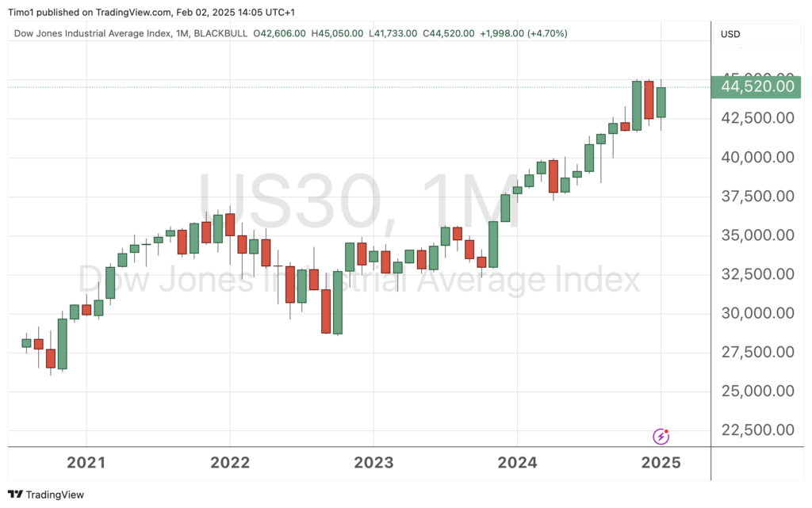Image resolution: width=812 pixels, height=508 pixels.
Task: Click the chart title 'Dow Jones Industrial Average Index'
Action: coord(93,33)
